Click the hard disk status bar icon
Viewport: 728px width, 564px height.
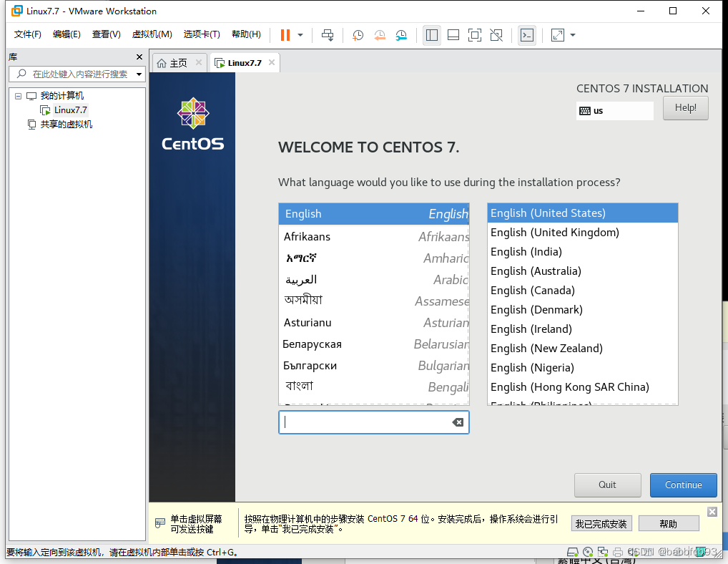(x=573, y=552)
